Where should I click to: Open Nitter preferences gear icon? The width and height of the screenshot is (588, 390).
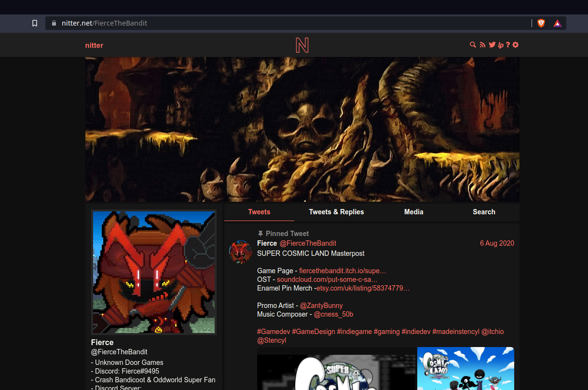516,45
